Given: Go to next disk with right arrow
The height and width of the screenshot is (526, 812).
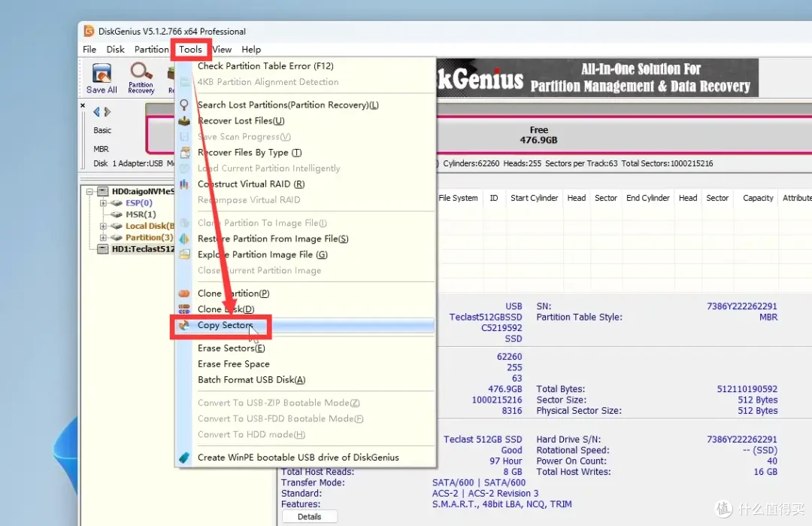Looking at the screenshot, I should [108, 112].
